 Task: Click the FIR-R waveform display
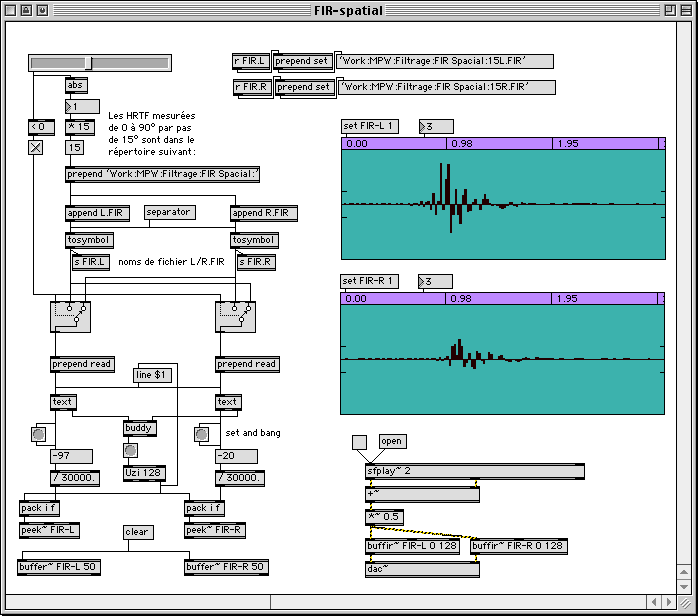(x=503, y=359)
